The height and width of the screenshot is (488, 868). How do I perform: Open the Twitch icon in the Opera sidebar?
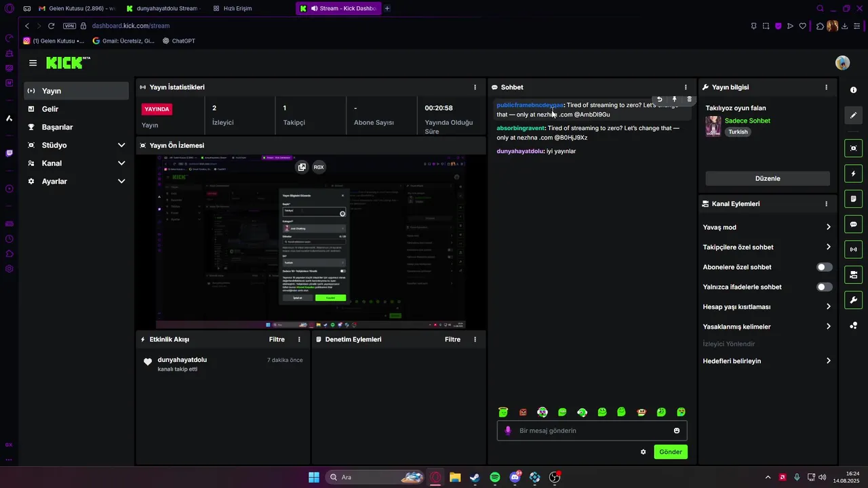pyautogui.click(x=9, y=153)
